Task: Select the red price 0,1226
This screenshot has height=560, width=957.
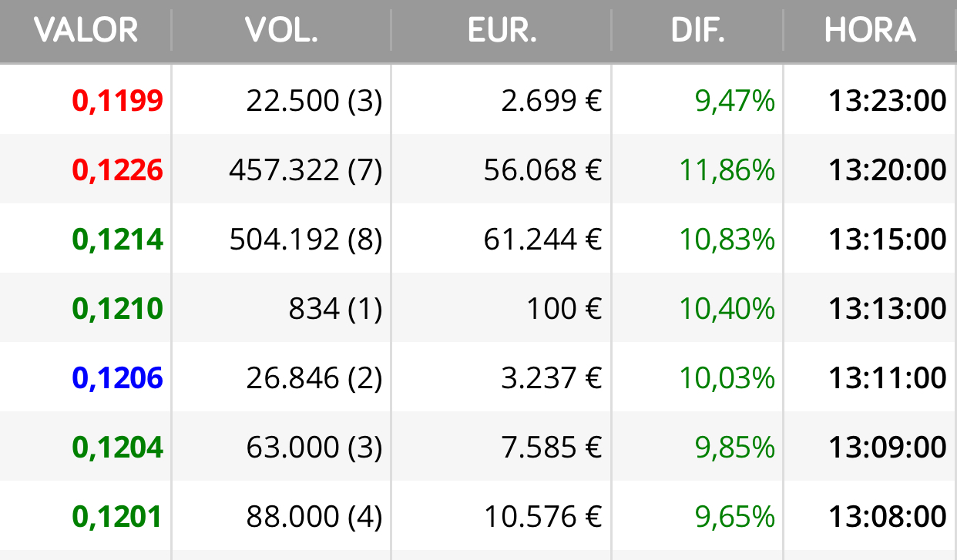Action: (x=118, y=170)
